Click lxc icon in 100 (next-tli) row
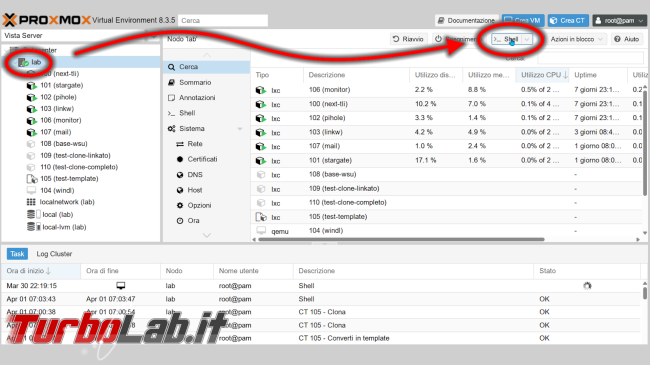 coord(260,104)
